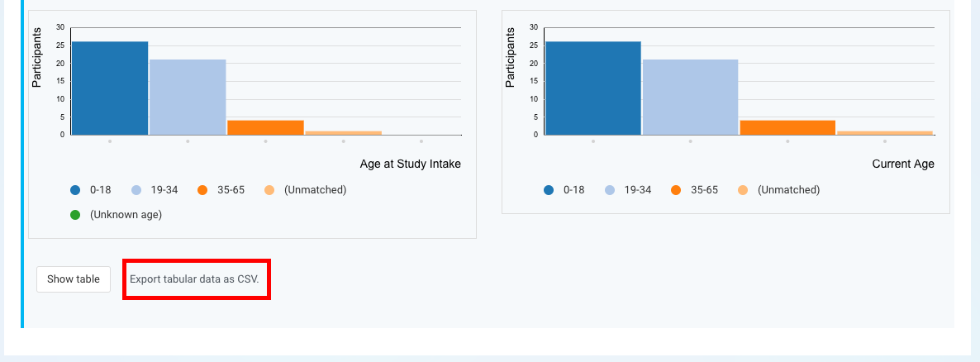Select the light blue 19-34 bar in Current Age chart

pos(690,97)
